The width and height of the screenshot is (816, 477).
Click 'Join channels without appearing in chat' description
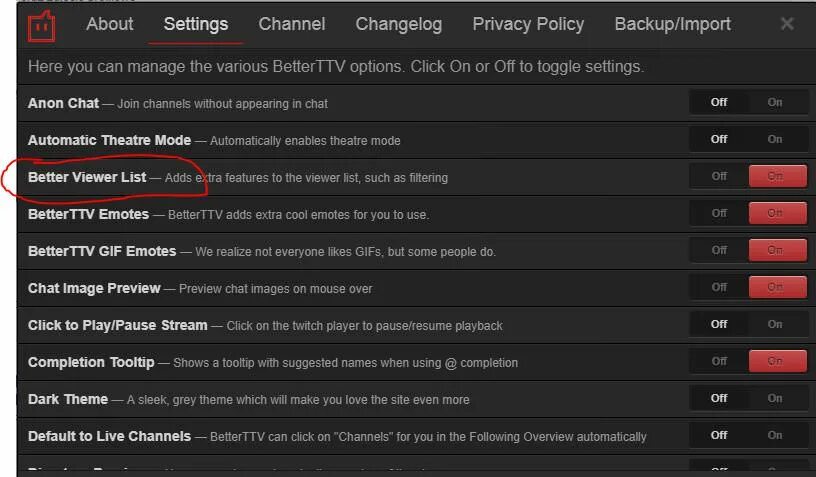click(x=222, y=104)
